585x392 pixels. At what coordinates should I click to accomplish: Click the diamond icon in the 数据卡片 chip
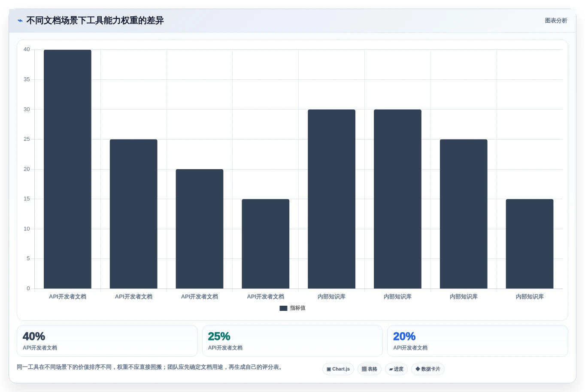pos(418,369)
